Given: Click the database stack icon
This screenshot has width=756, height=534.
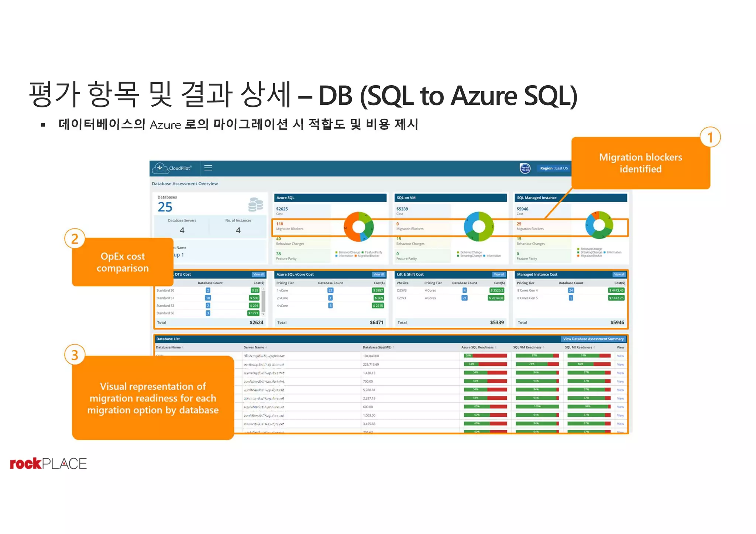Looking at the screenshot, I should [255, 204].
